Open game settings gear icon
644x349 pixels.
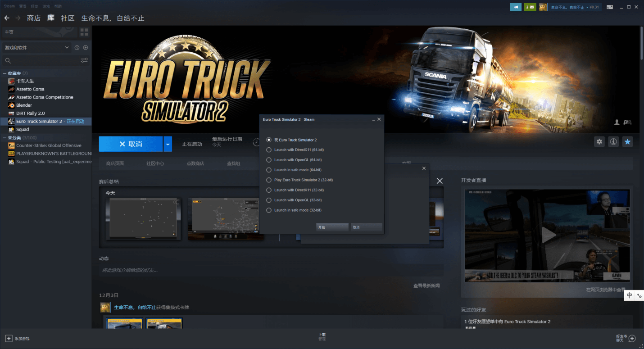tap(599, 142)
